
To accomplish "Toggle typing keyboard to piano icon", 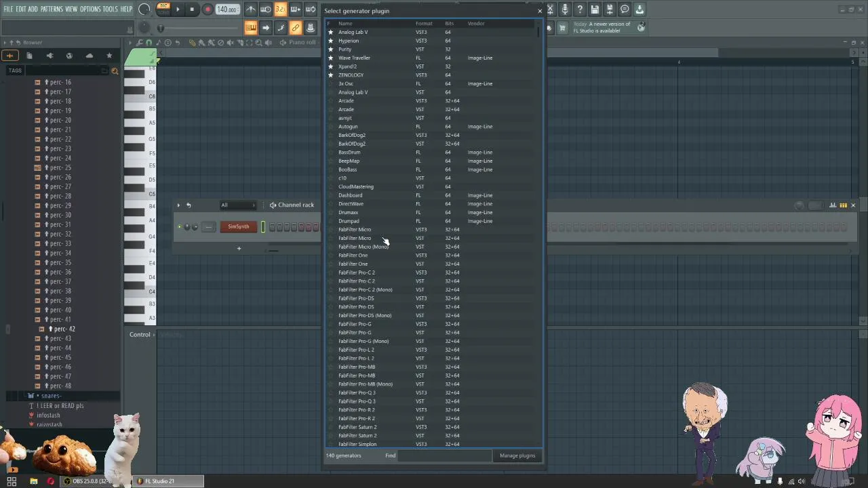I will tap(250, 28).
